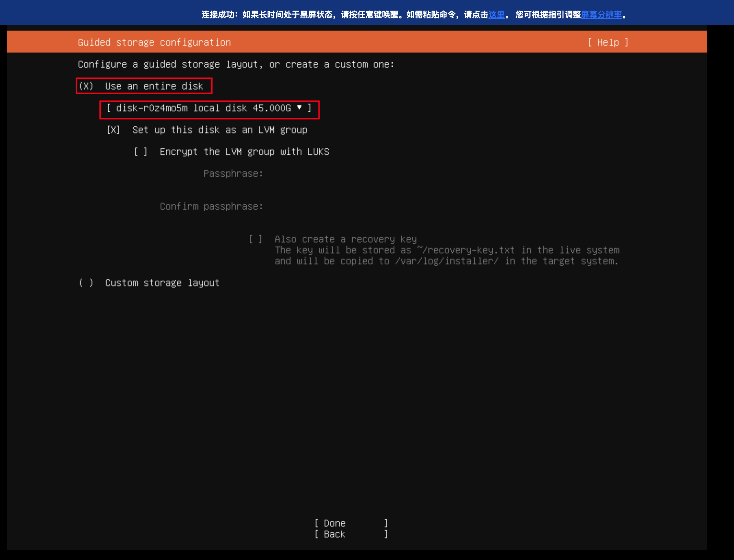Open the disk-r0z4mo5m local disk dropdown
Screen dimensions: 734x560
tap(209, 108)
